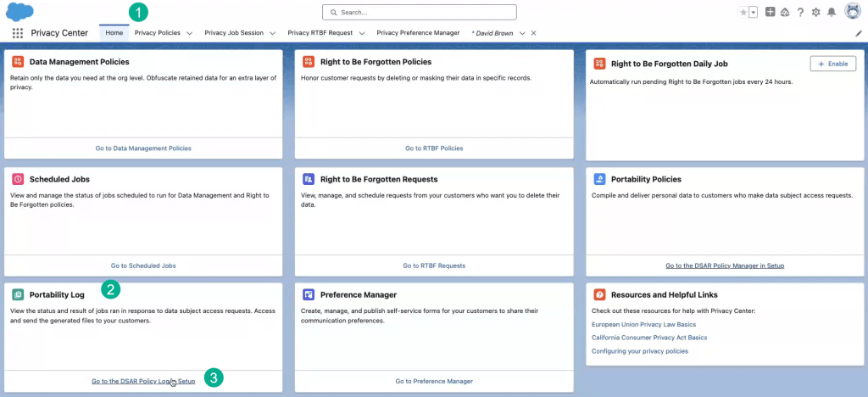The width and height of the screenshot is (868, 397).
Task: Click the favorites star icon
Action: [743, 12]
